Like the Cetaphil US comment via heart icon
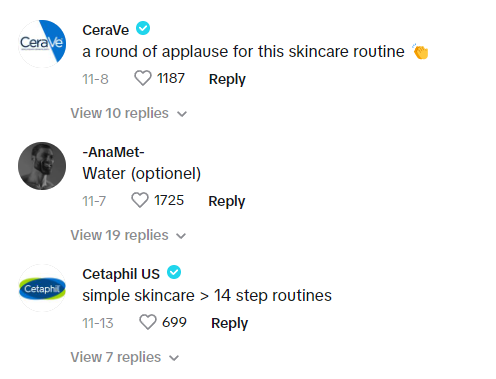The width and height of the screenshot is (496, 379). click(x=148, y=322)
